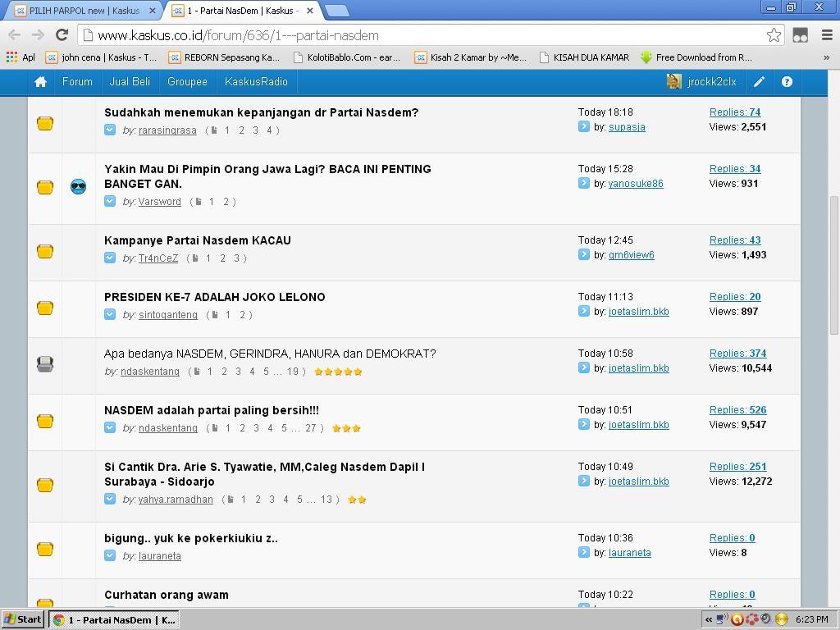840x630 pixels.
Task: Open the Forum menu item
Action: coord(77,82)
